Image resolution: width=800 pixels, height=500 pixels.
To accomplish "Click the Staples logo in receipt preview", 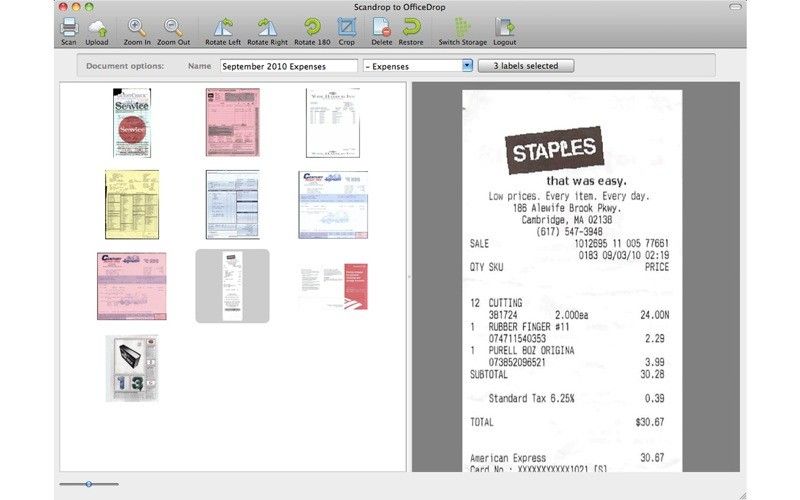I will pos(555,150).
